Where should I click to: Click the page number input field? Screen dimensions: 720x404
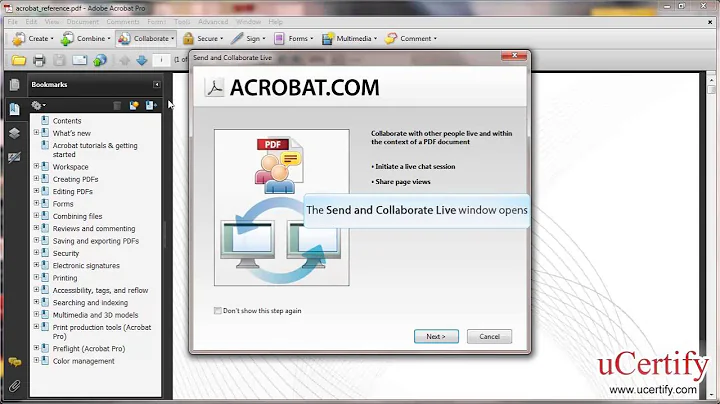161,60
